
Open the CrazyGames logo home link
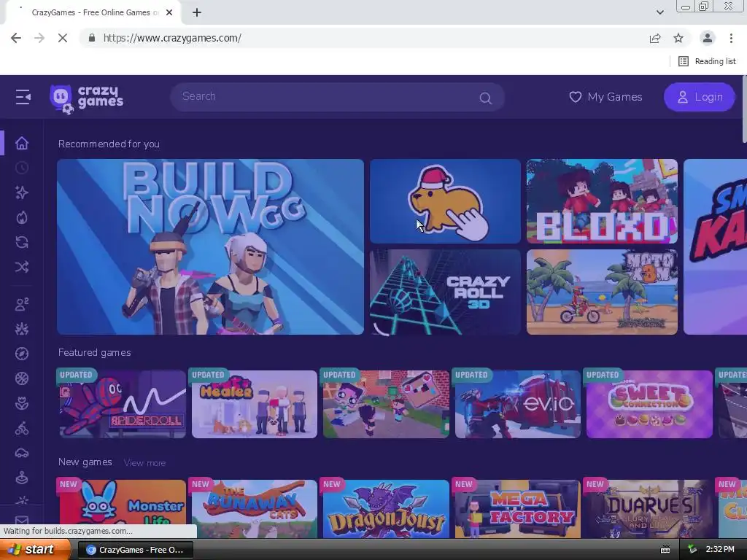tap(87, 98)
